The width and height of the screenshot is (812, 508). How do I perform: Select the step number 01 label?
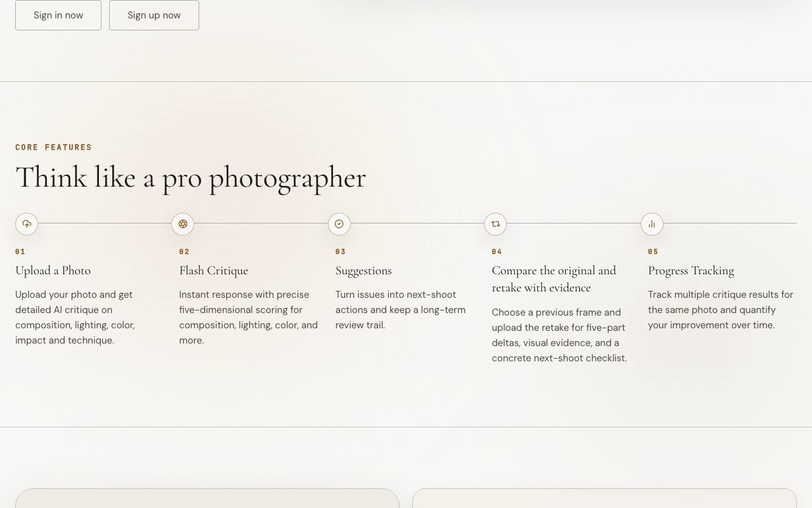(x=20, y=251)
